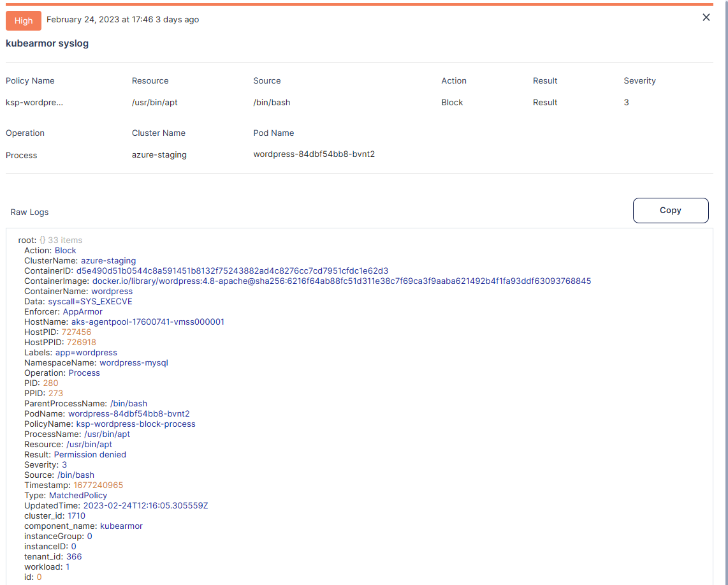Image resolution: width=728 pixels, height=585 pixels.
Task: Click component_name kubearmor value
Action: coord(121,526)
